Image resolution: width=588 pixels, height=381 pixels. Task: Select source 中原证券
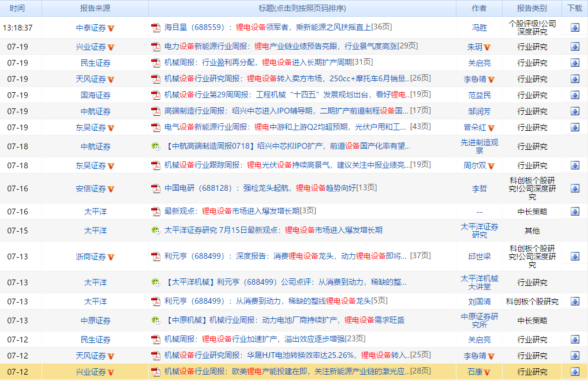(x=95, y=320)
